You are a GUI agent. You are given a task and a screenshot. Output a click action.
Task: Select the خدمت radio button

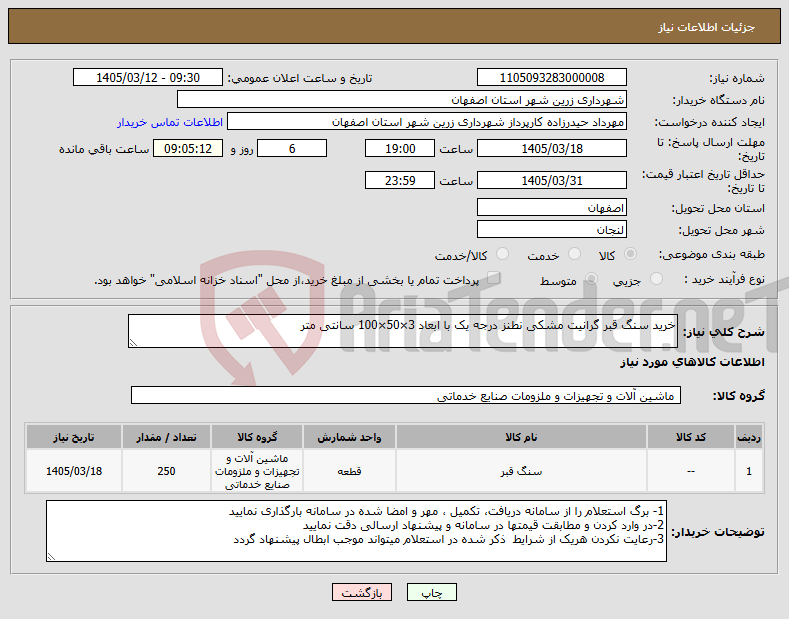(x=574, y=254)
